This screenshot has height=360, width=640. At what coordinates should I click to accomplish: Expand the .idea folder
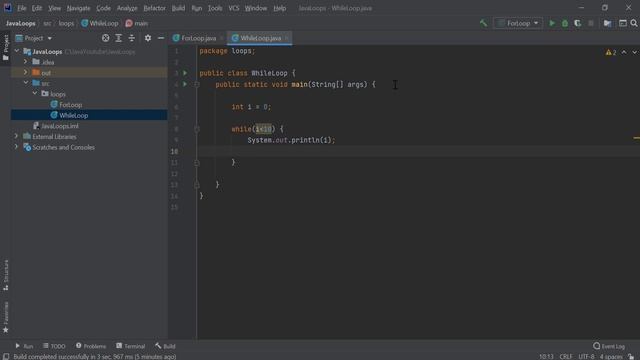click(26, 62)
